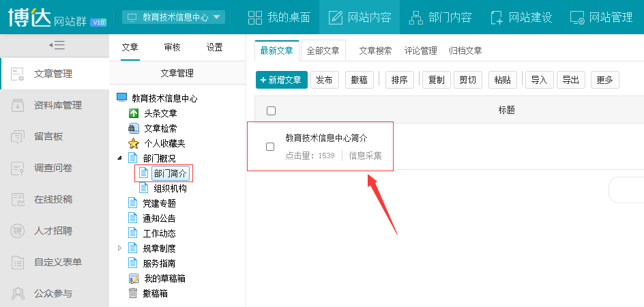Go to 我的桌面 in top navigation

(278, 17)
